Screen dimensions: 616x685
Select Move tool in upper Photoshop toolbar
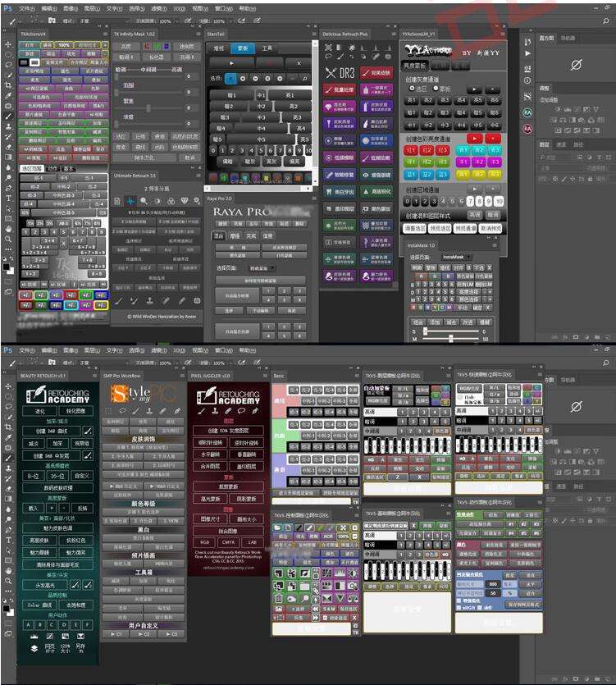tap(8, 44)
